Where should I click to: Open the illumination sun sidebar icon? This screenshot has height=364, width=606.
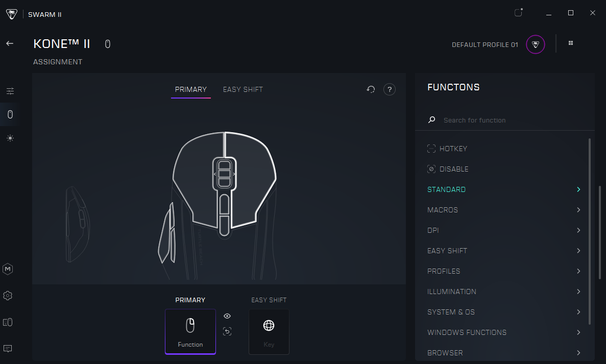click(x=10, y=138)
